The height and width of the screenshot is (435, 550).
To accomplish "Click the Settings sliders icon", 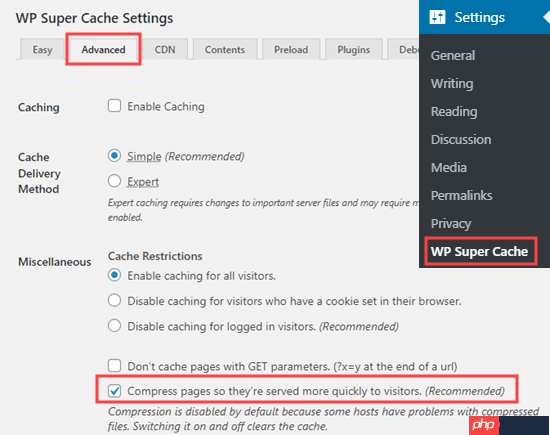I will click(437, 17).
